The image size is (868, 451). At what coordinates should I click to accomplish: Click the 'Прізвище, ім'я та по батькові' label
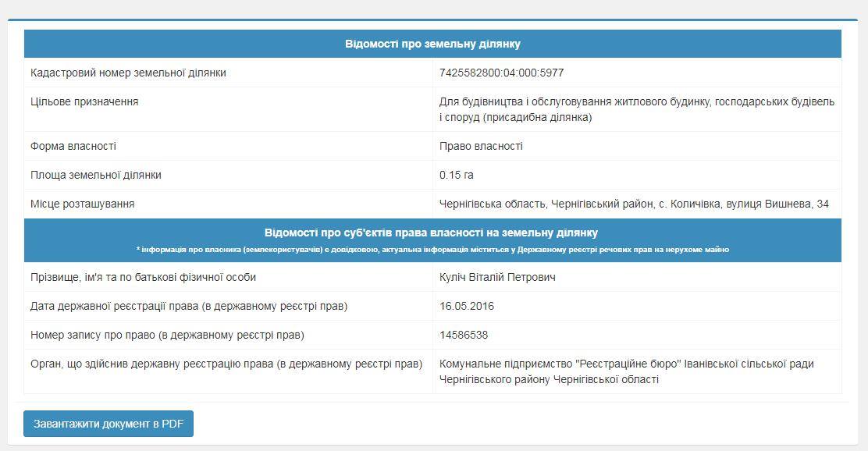click(x=143, y=277)
